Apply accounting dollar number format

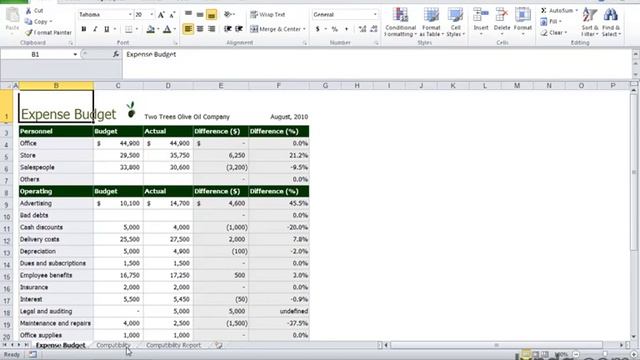(318, 29)
